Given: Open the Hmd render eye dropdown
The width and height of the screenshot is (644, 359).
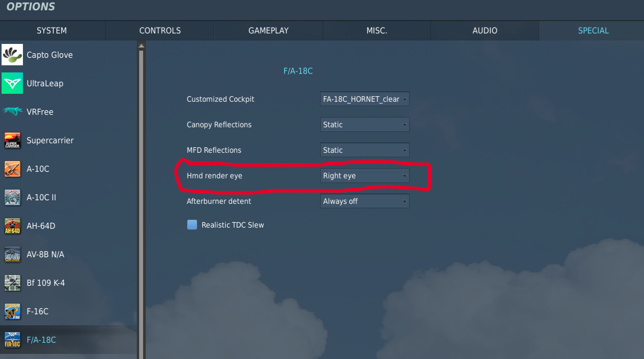Looking at the screenshot, I should (x=364, y=176).
